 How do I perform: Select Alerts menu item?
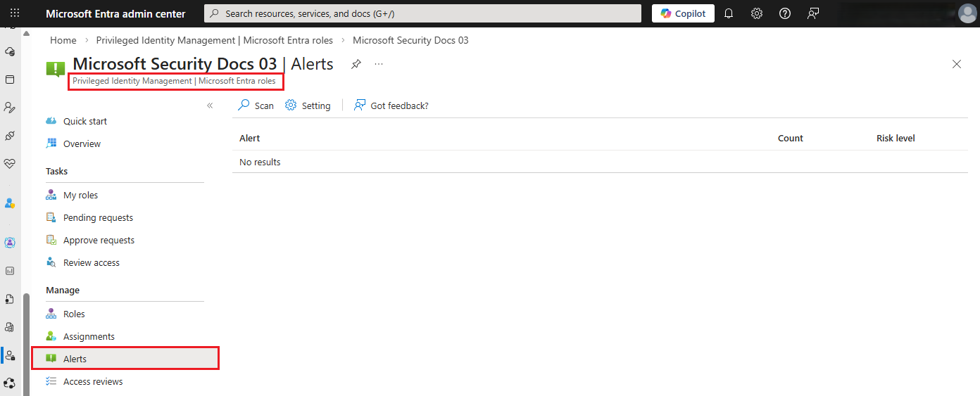coord(125,359)
